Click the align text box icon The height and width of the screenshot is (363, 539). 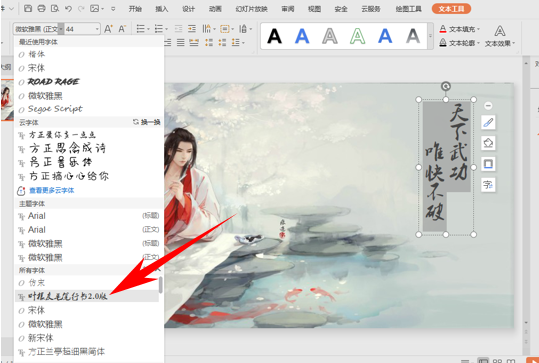224,29
